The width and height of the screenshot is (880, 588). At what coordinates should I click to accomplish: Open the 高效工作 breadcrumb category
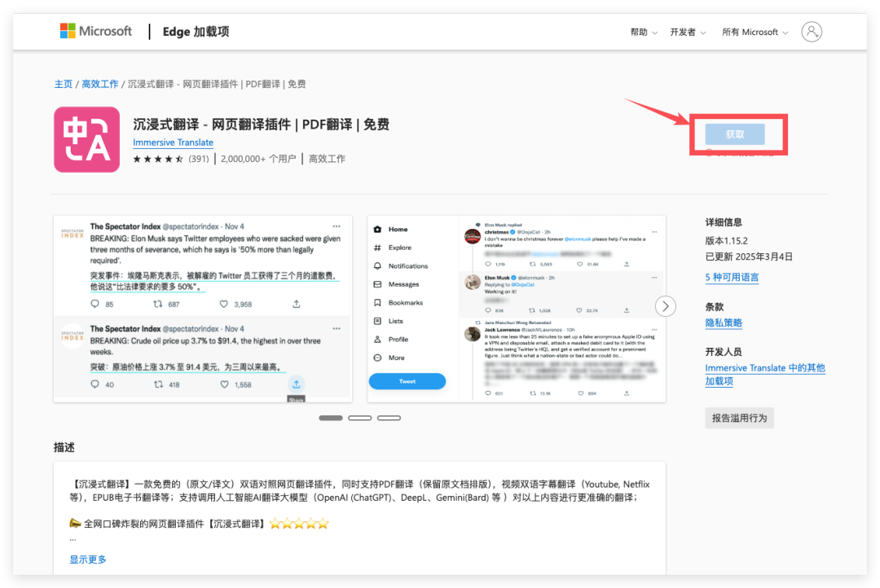[100, 83]
